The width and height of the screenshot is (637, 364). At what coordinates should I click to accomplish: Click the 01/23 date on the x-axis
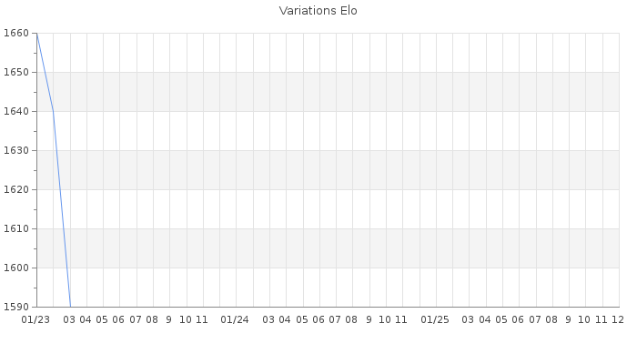[x=35, y=320]
